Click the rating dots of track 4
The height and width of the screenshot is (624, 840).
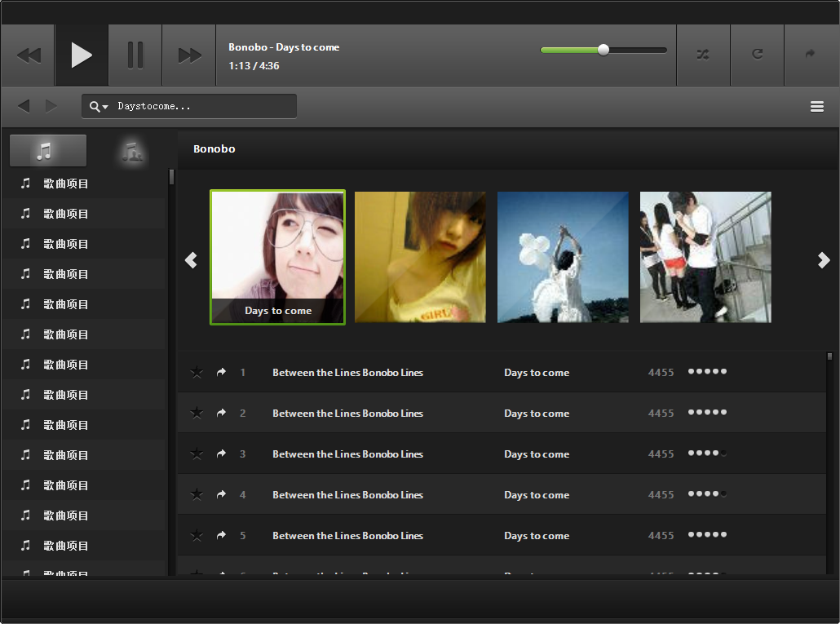707,493
